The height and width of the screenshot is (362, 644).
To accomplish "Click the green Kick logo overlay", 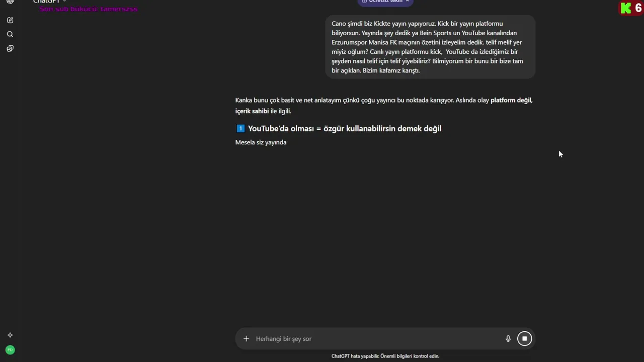I will click(626, 8).
